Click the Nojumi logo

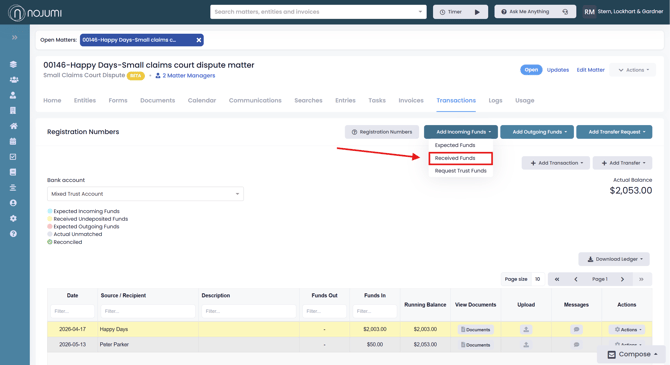(x=35, y=13)
